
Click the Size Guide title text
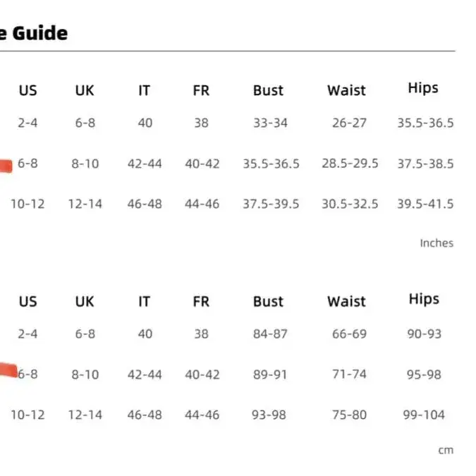click(x=34, y=33)
